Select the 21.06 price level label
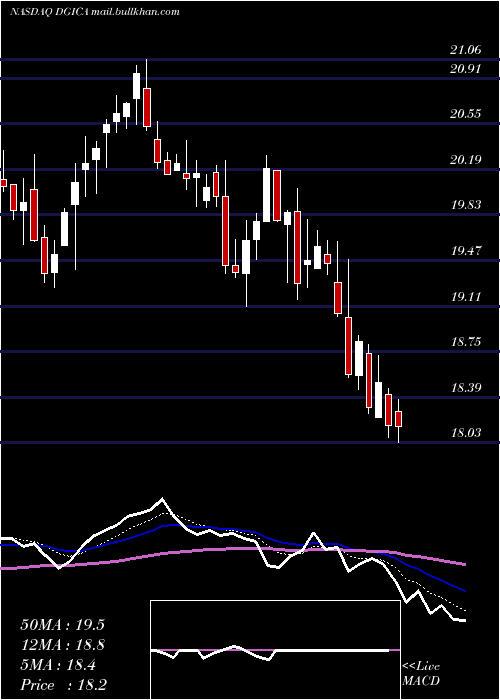500x700 pixels. (x=466, y=50)
